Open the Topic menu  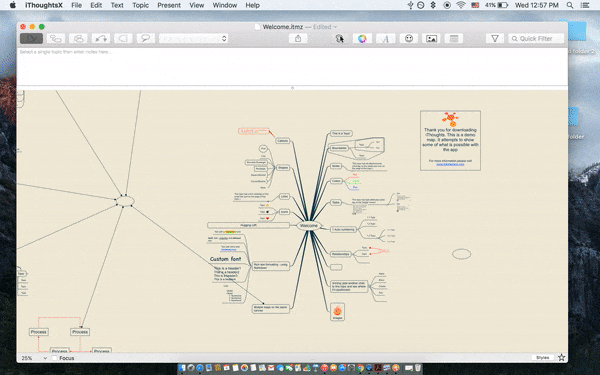pos(140,5)
